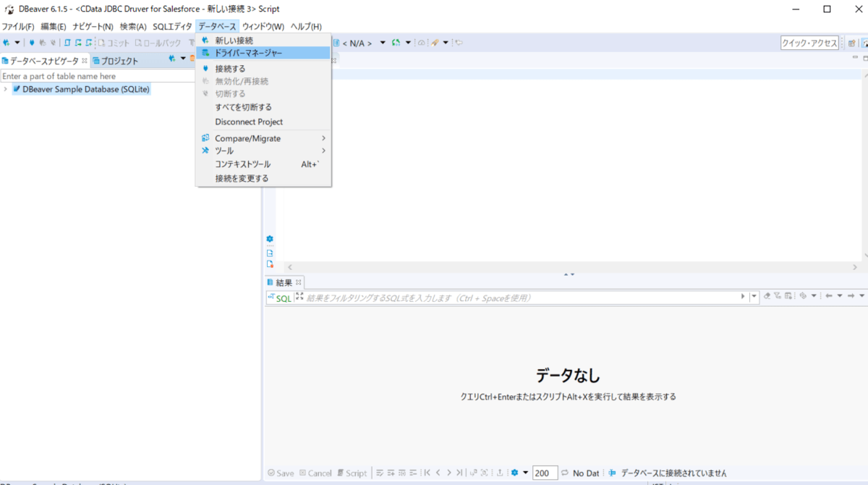Click the 200 fetch size field

[545, 473]
